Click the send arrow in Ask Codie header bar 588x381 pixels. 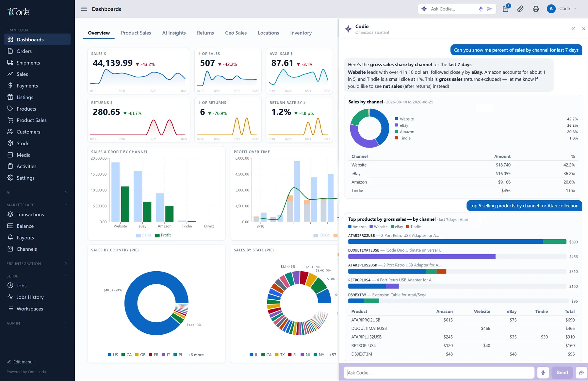[489, 9]
